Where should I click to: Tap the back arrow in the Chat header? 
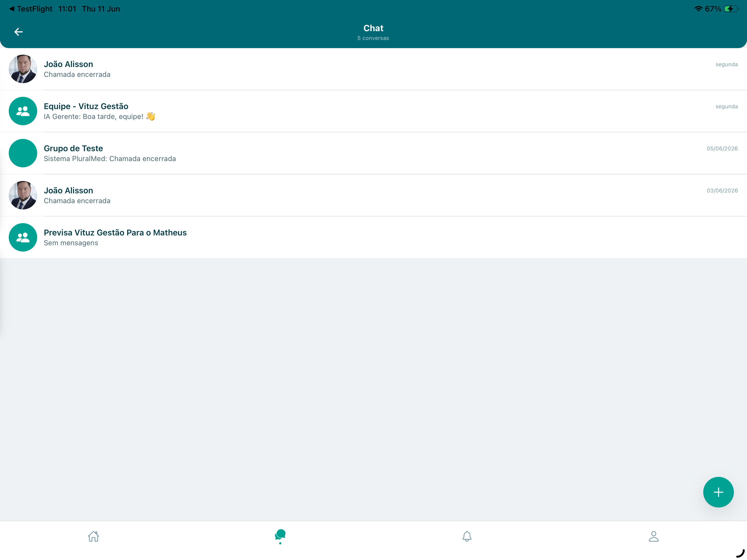pyautogui.click(x=19, y=32)
